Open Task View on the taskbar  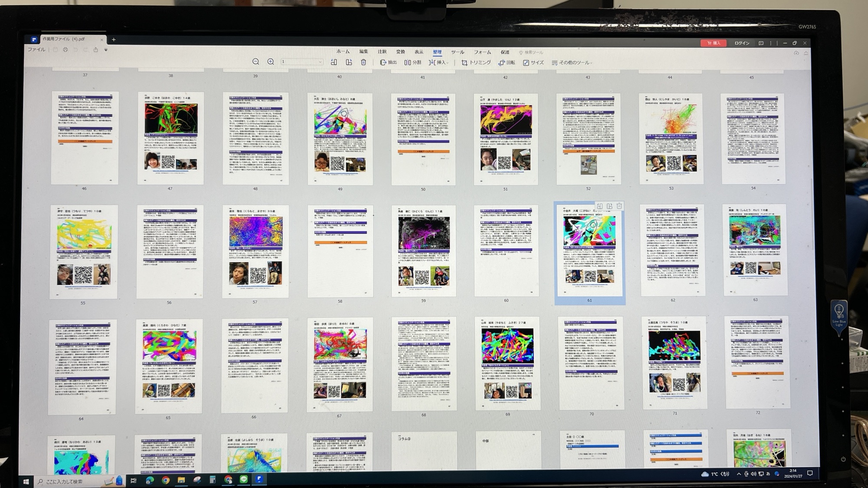click(133, 480)
